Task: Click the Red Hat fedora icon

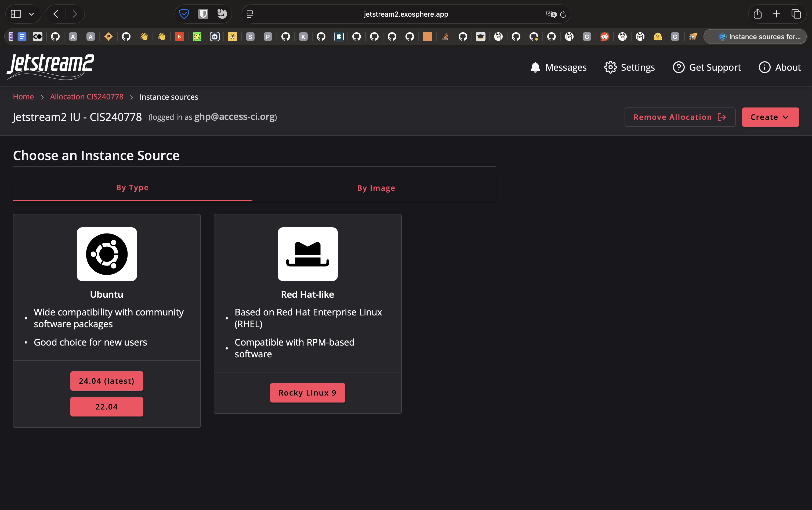Action: [x=307, y=254]
